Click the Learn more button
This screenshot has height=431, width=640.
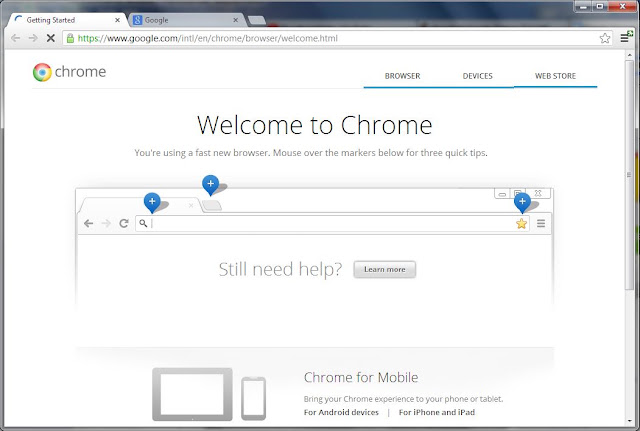384,269
